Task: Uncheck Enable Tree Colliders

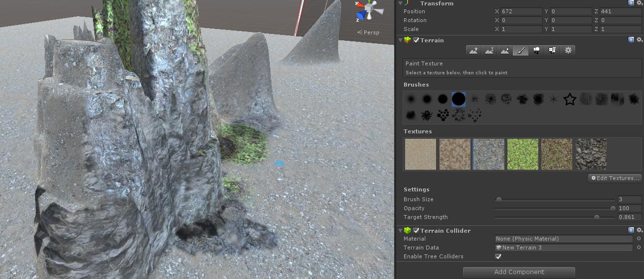Action: pyautogui.click(x=498, y=256)
